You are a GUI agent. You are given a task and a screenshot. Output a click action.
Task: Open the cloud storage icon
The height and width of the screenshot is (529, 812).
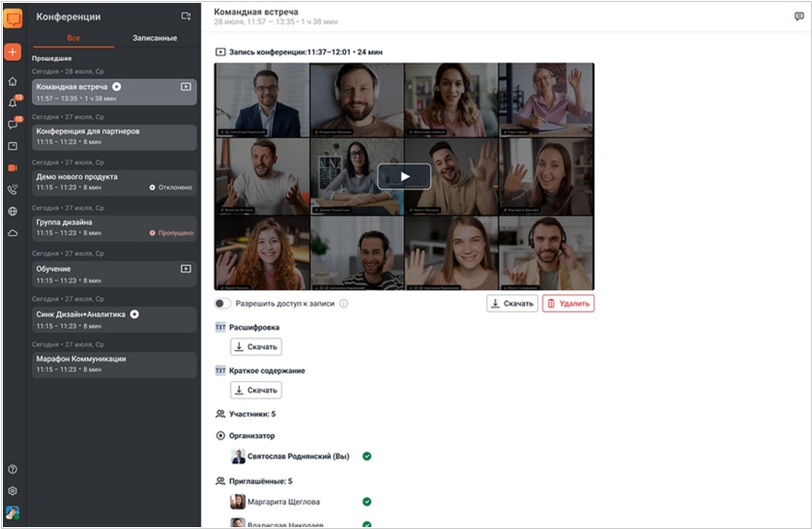pyautogui.click(x=13, y=233)
